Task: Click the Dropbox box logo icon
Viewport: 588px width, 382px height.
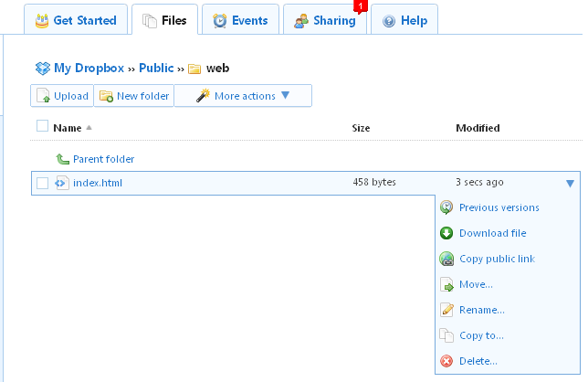Action: pos(43,69)
